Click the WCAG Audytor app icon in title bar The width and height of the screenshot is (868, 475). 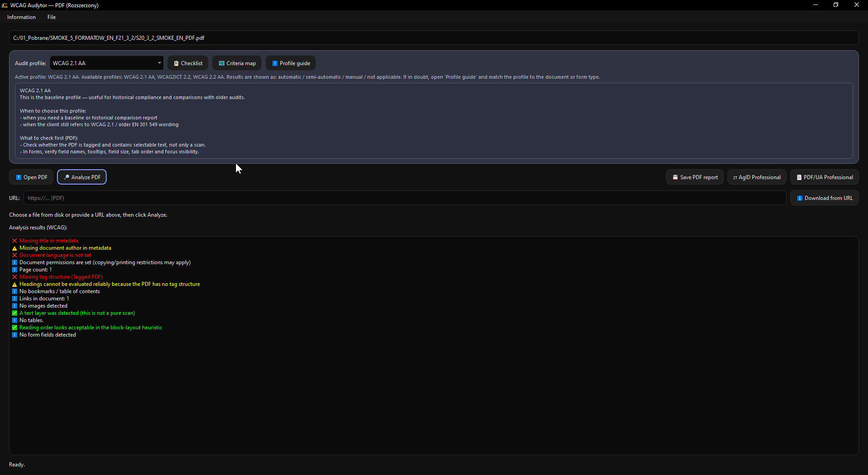5,5
